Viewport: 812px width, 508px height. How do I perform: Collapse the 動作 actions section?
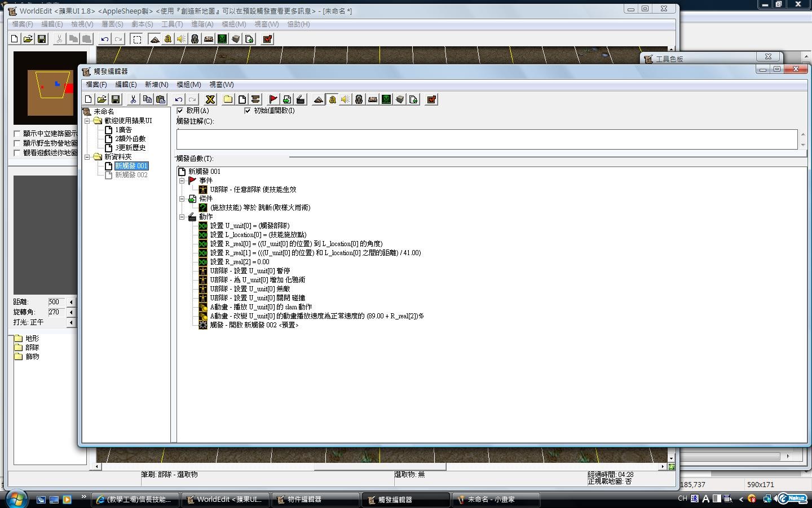(182, 217)
